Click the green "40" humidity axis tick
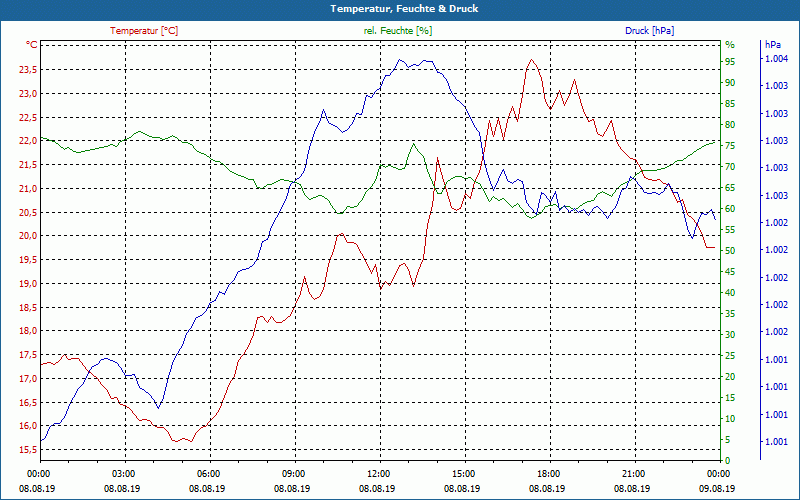 pos(730,293)
